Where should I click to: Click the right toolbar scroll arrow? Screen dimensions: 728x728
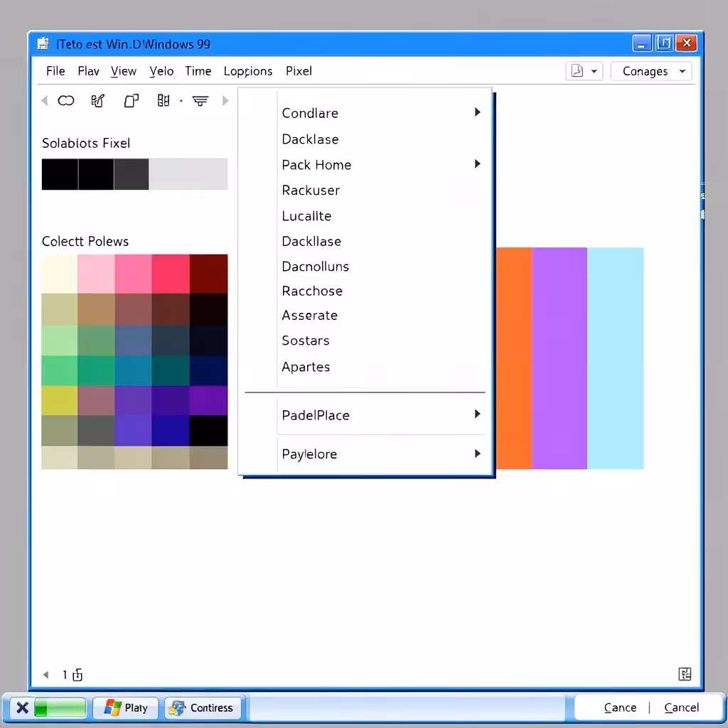[x=225, y=101]
